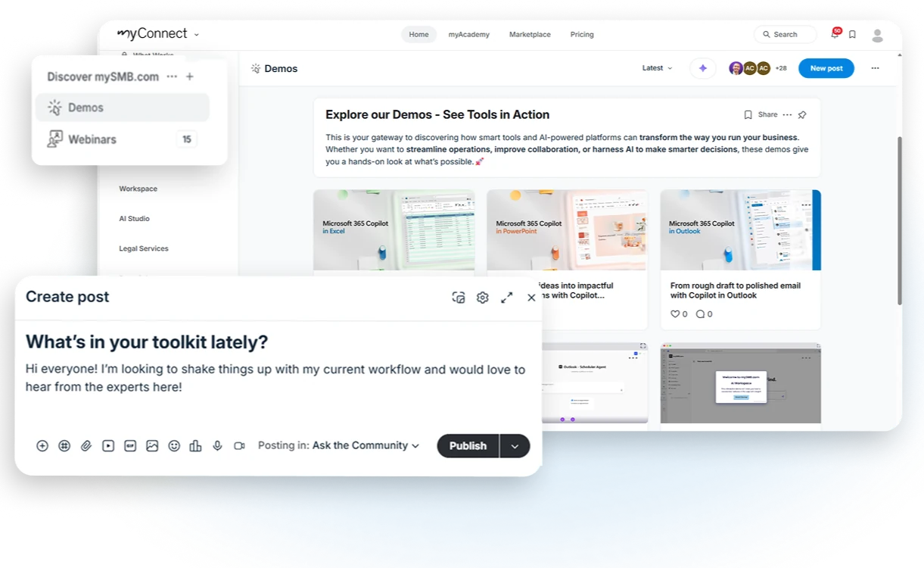This screenshot has width=924, height=568.
Task: Click the 15 badge next to Webinars
Action: (x=186, y=139)
